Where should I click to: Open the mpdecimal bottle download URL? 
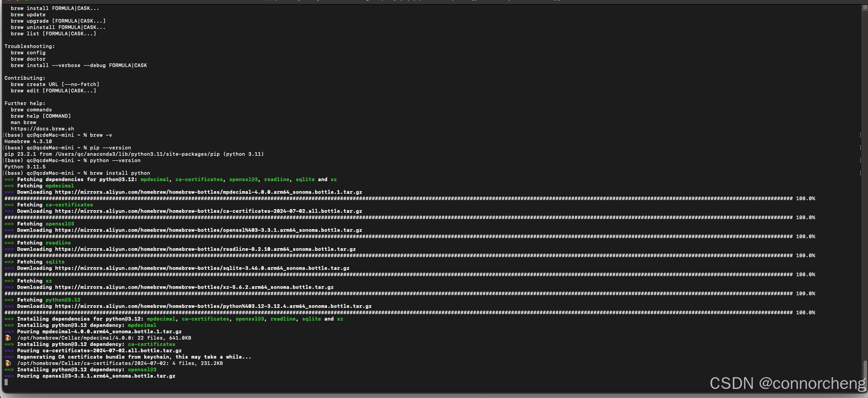tap(209, 192)
